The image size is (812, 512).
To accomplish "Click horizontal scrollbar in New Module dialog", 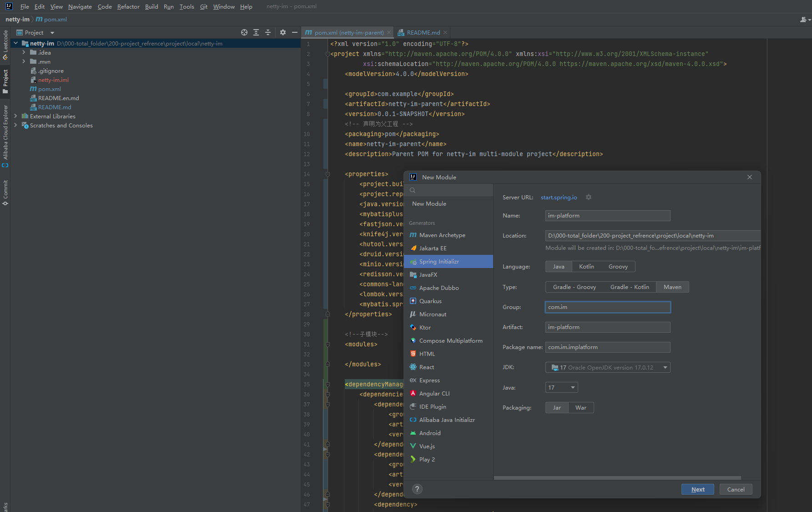I will pos(617,478).
